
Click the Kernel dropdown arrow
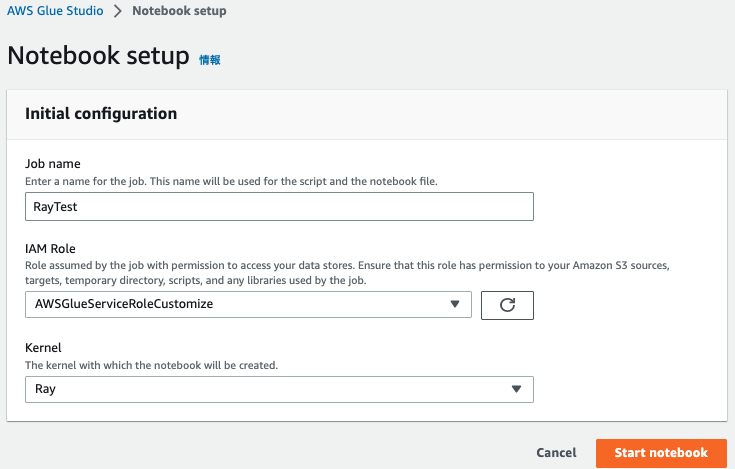coord(517,389)
